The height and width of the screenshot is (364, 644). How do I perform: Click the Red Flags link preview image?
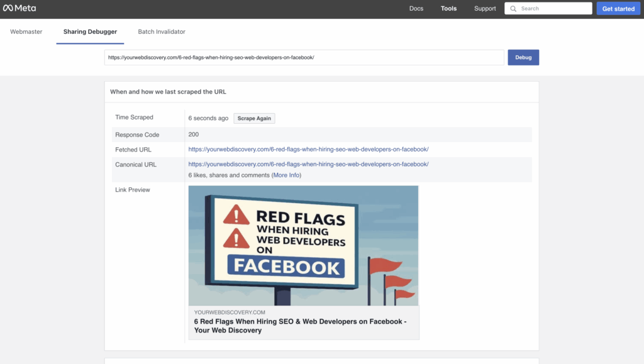coord(303,245)
